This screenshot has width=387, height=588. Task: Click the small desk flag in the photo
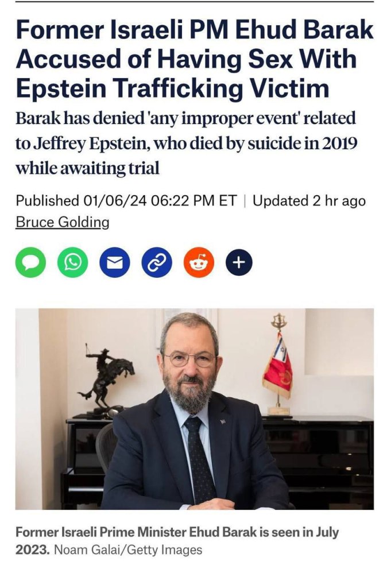[278, 367]
